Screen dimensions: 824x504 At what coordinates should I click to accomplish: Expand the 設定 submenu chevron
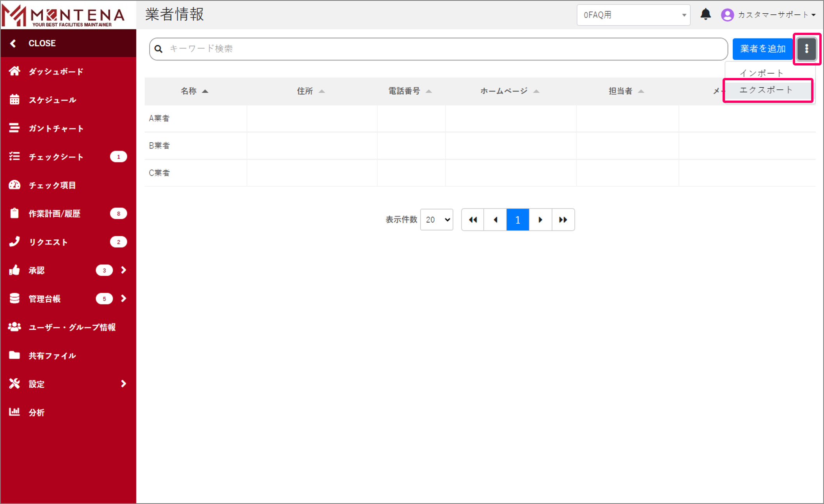pyautogui.click(x=124, y=384)
